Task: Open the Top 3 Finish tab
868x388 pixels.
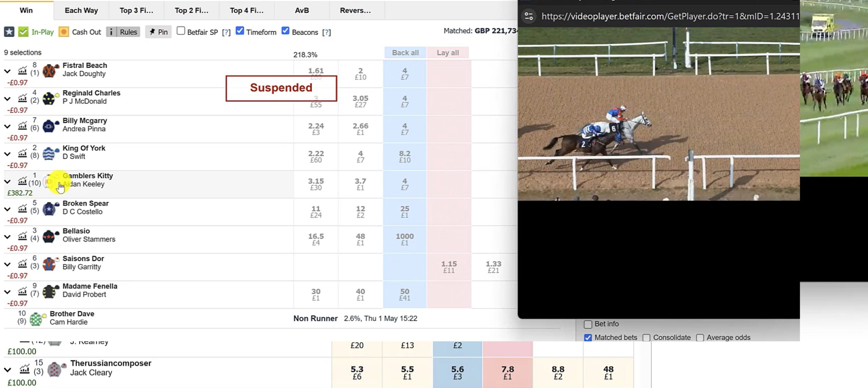Action: point(136,11)
